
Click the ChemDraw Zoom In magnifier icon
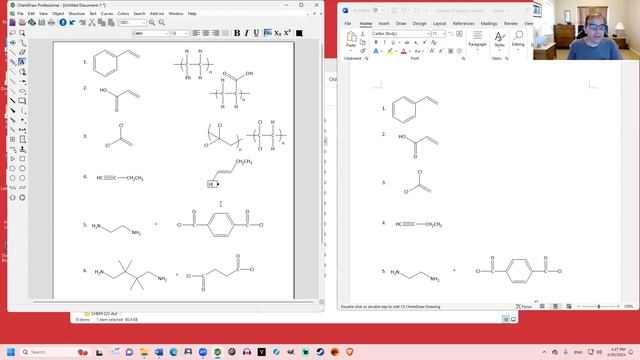(152, 22)
